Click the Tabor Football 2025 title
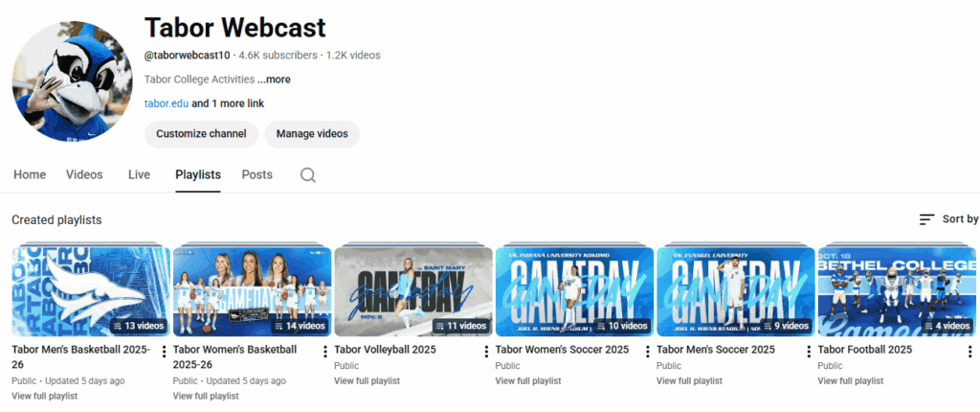Screen dimensions: 980x412 864,350
